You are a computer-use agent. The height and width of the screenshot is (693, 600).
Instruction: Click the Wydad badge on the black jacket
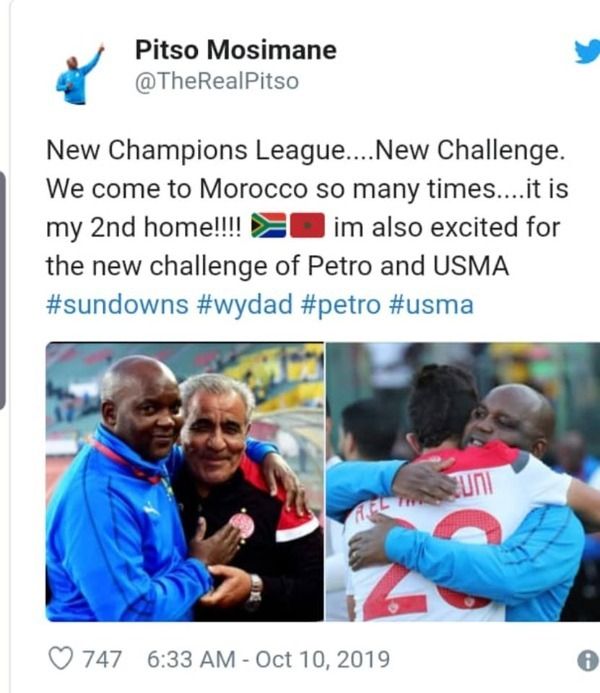pos(242,525)
